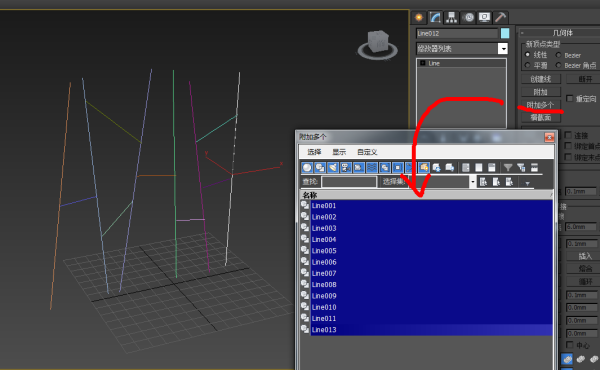The image size is (600, 370).
Task: Toggle Display Cameras icon in dialog toolbar
Action: click(346, 168)
